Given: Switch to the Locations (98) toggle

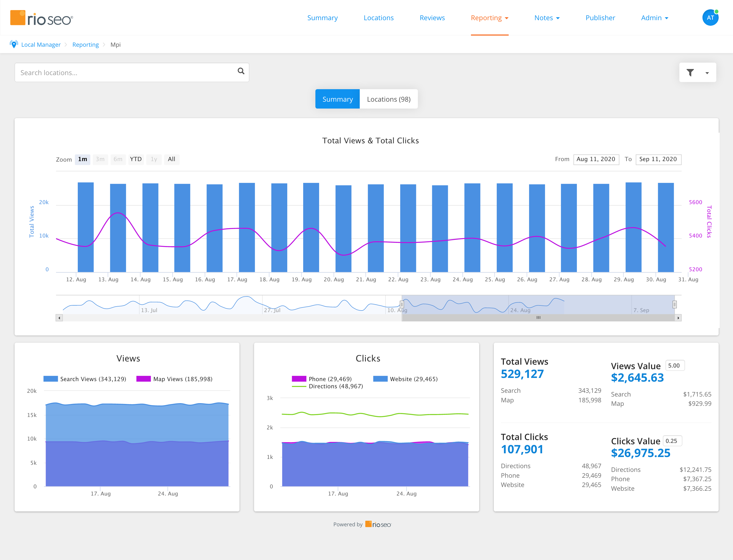Looking at the screenshot, I should (x=388, y=99).
